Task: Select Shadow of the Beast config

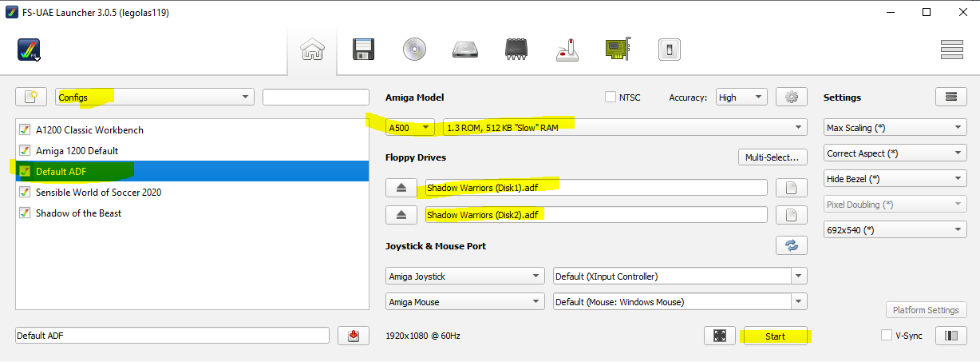Action: tap(192, 213)
